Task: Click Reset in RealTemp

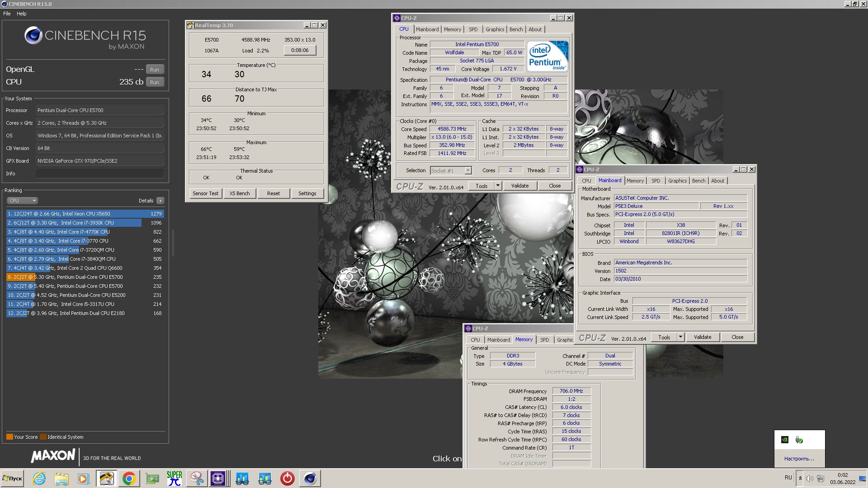Action: click(x=274, y=193)
